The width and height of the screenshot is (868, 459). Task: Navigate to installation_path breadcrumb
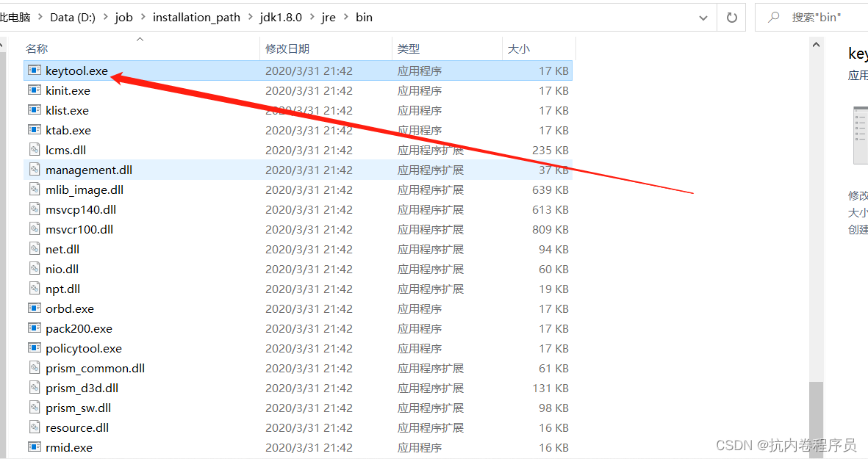(196, 18)
